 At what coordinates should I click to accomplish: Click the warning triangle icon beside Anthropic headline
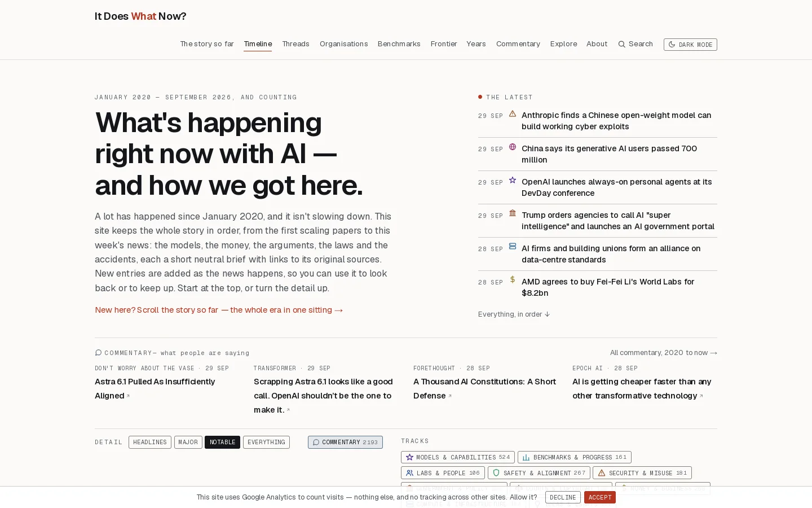[x=513, y=113]
